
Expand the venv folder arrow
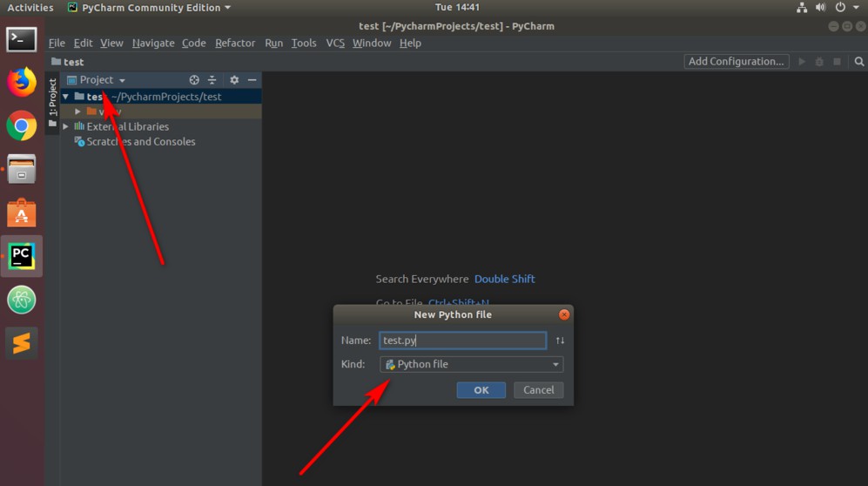[78, 111]
